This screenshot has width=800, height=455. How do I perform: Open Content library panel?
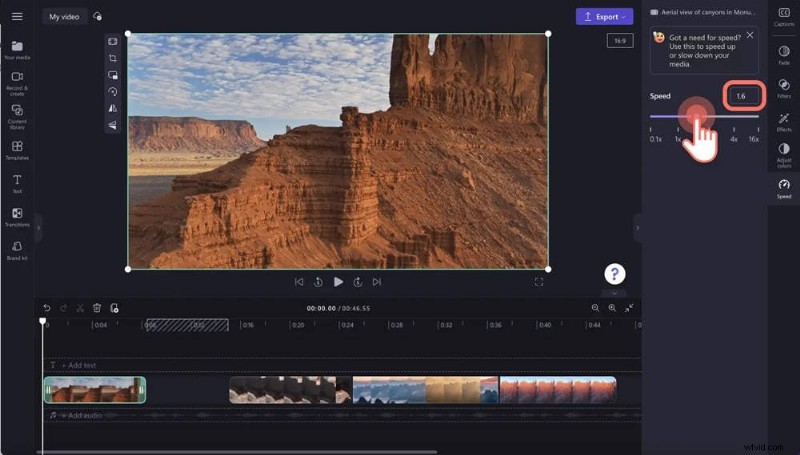17,117
